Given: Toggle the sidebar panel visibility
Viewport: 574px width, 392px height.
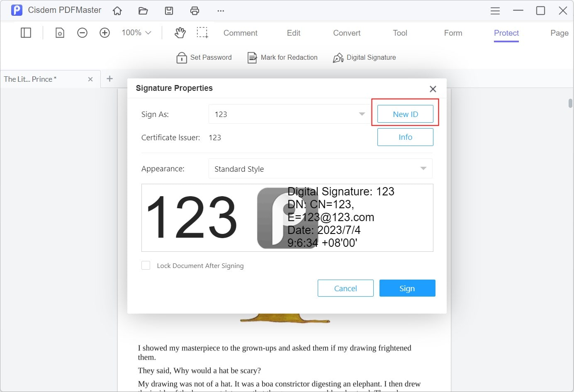Looking at the screenshot, I should pos(26,32).
